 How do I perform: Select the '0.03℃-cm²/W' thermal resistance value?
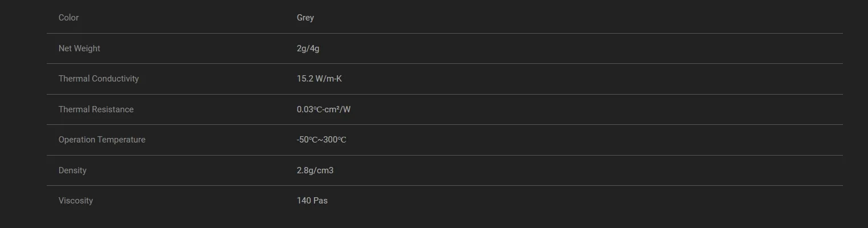point(324,109)
